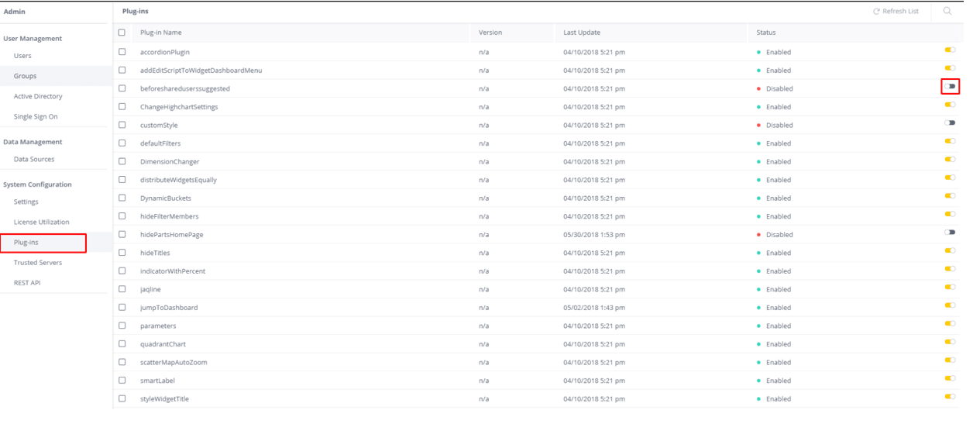
Task: Toggle distributeWidgetsEqually switch
Action: [950, 178]
